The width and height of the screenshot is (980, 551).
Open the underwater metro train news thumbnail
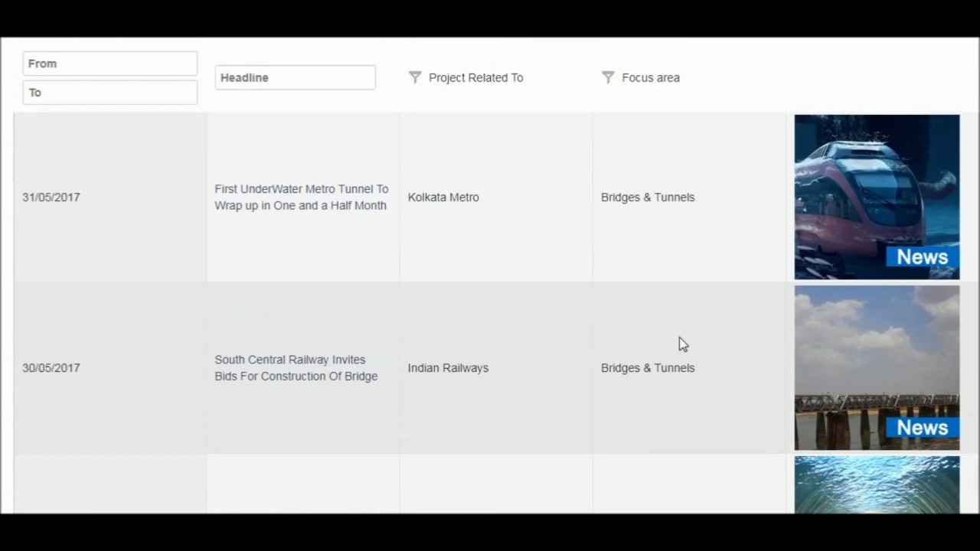click(877, 197)
